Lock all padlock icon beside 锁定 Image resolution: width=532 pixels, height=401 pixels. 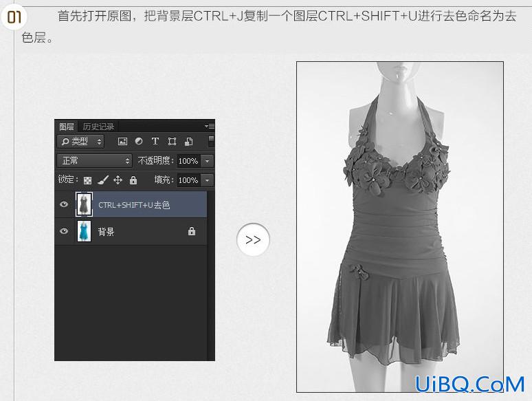(133, 180)
